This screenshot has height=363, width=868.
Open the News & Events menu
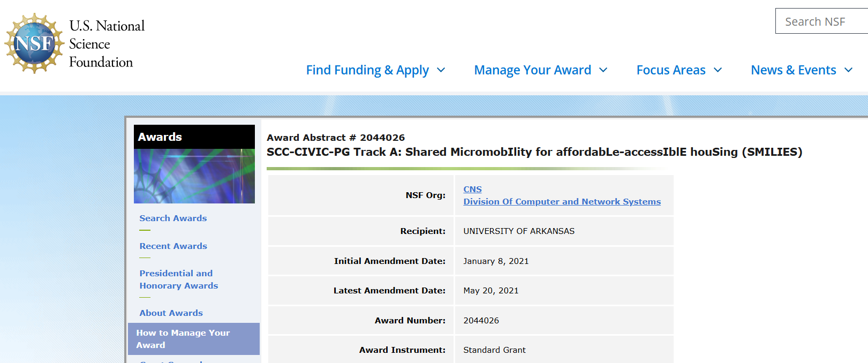(794, 70)
